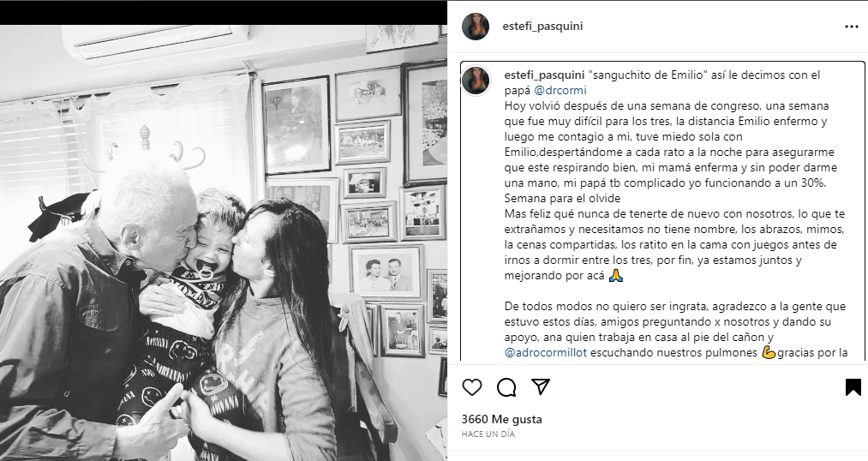Click the framed couple portrait on wall
This screenshot has width=868, height=461.
386,272
